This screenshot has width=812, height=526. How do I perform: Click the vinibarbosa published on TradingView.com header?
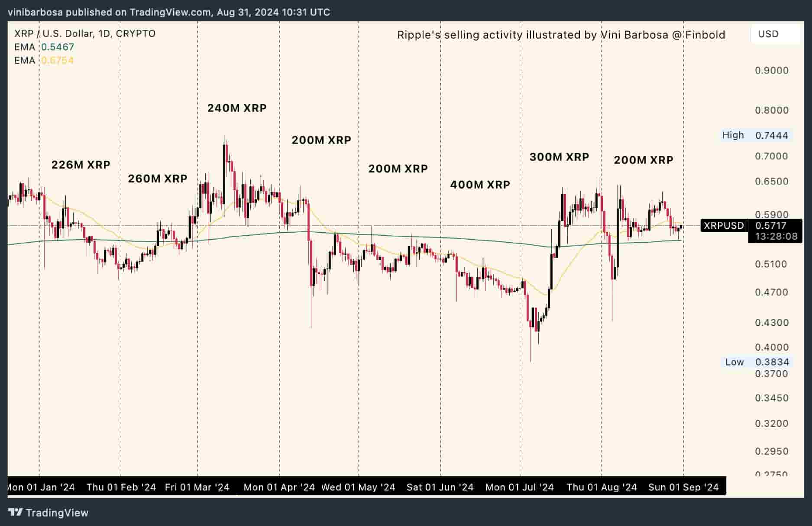169,12
